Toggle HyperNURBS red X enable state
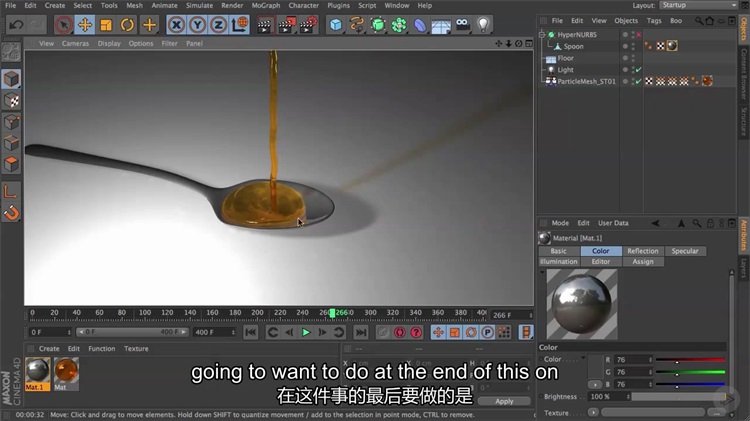 coord(637,34)
